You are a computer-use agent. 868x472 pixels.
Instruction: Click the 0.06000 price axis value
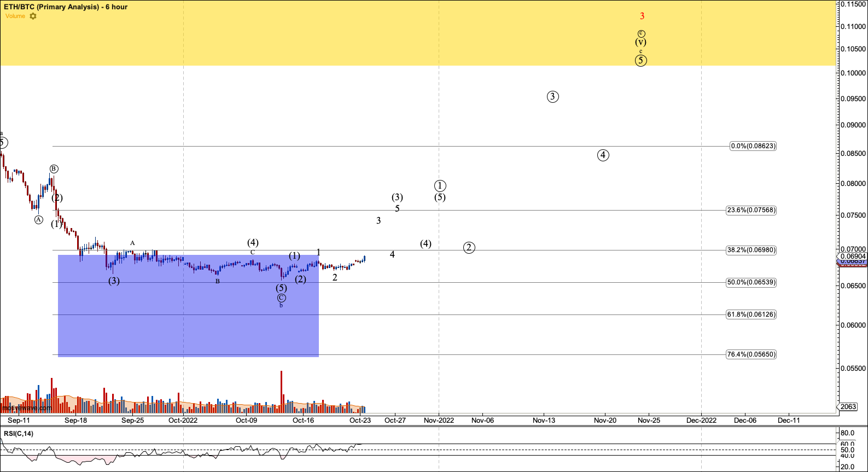pos(853,325)
